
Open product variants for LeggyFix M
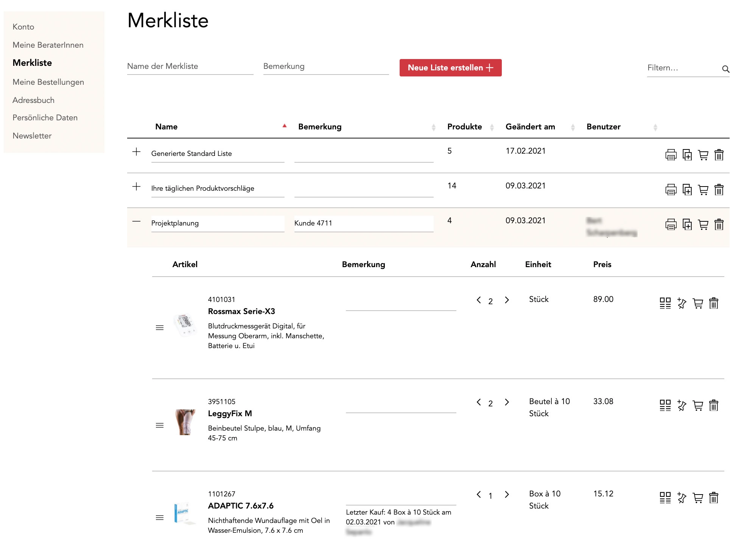(x=665, y=406)
